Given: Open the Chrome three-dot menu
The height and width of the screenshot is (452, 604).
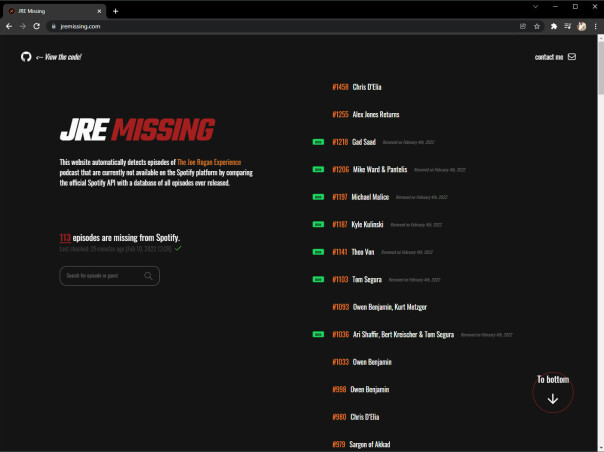Looking at the screenshot, I should [x=596, y=26].
